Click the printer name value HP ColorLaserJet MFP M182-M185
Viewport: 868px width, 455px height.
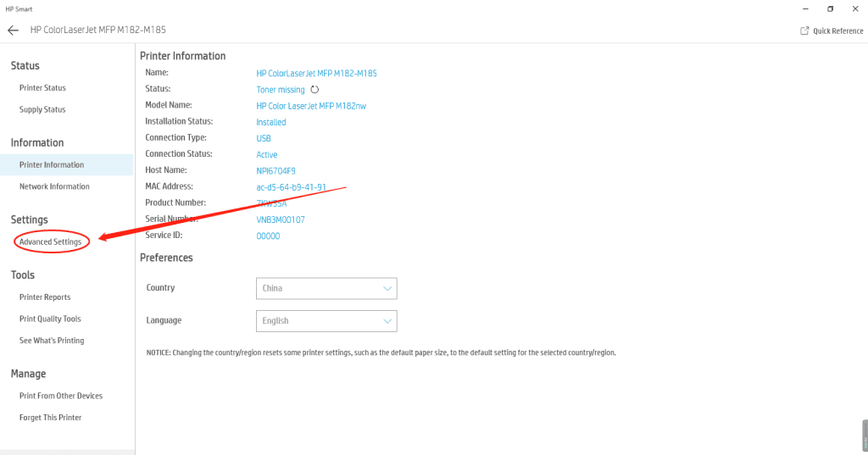pos(316,73)
